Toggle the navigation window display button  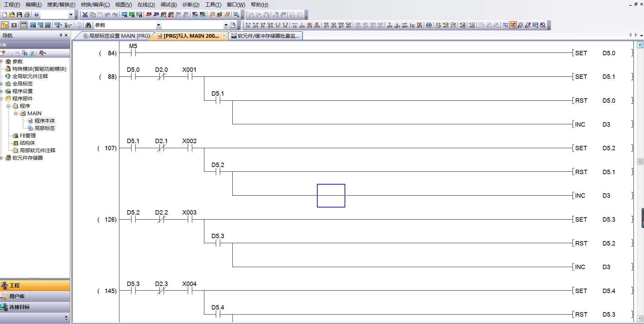(x=5, y=25)
